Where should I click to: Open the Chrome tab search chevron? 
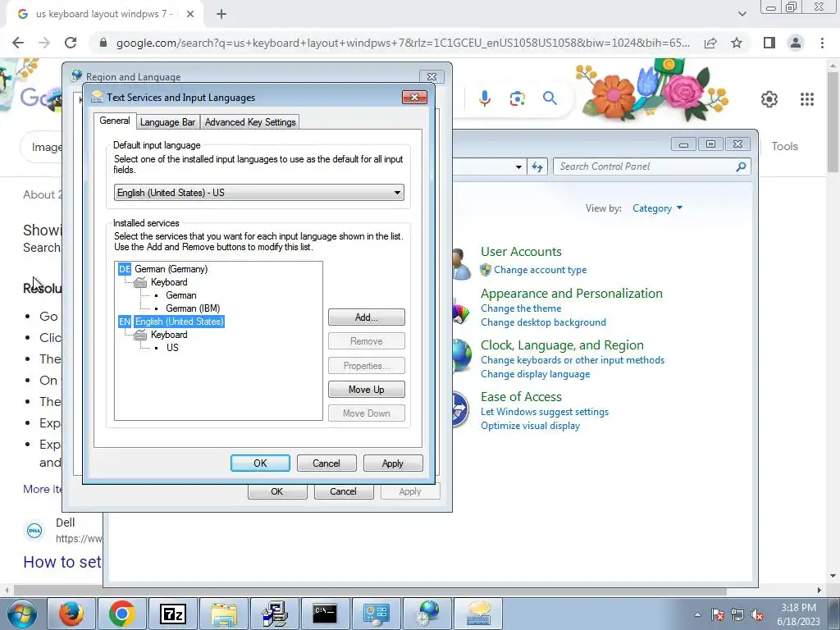coord(742,14)
